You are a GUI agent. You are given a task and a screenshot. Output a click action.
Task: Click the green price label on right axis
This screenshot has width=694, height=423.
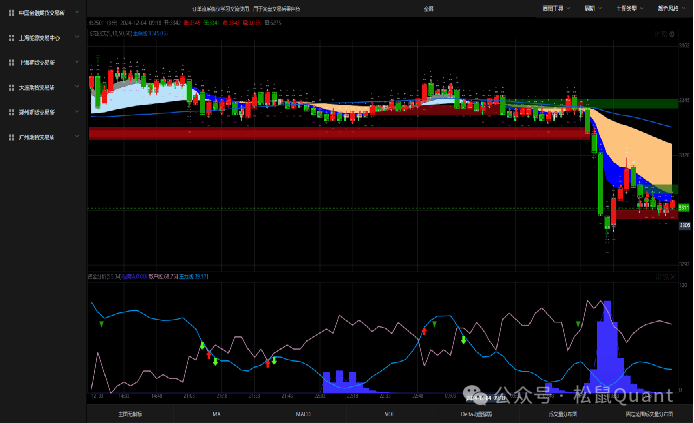pos(684,207)
